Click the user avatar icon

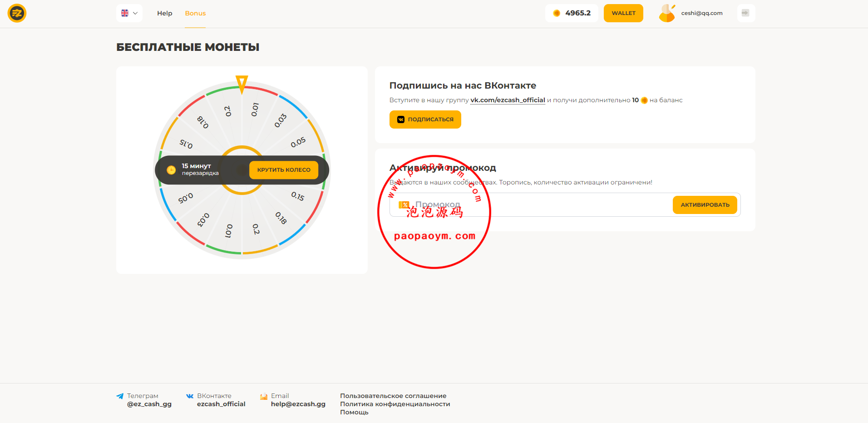(x=667, y=13)
